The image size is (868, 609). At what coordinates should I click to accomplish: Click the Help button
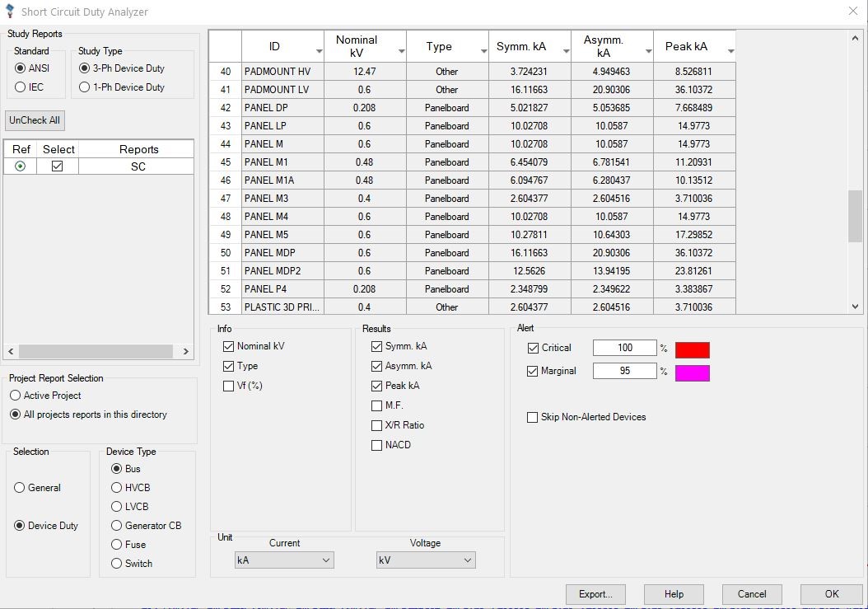point(674,594)
